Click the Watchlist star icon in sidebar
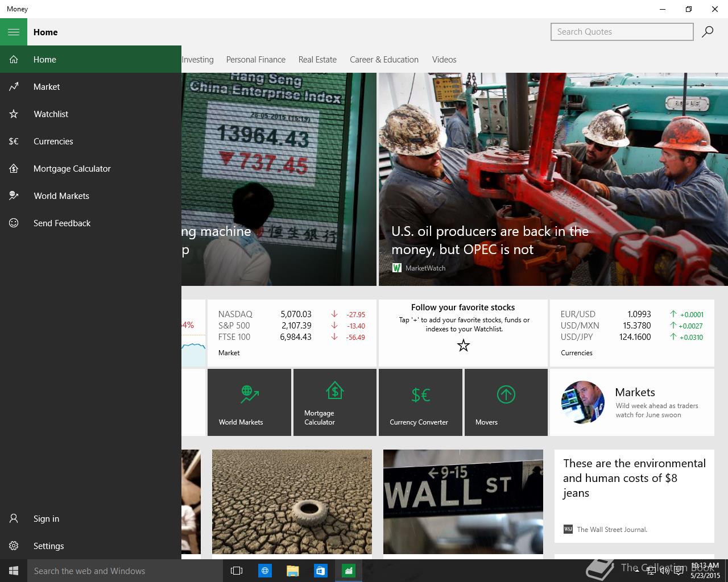728x582 pixels. pyautogui.click(x=14, y=114)
